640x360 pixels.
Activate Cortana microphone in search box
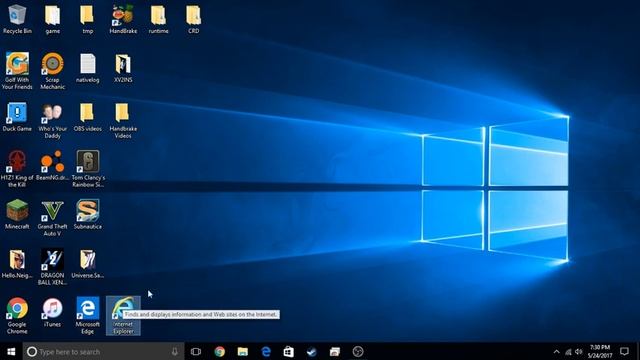175,351
